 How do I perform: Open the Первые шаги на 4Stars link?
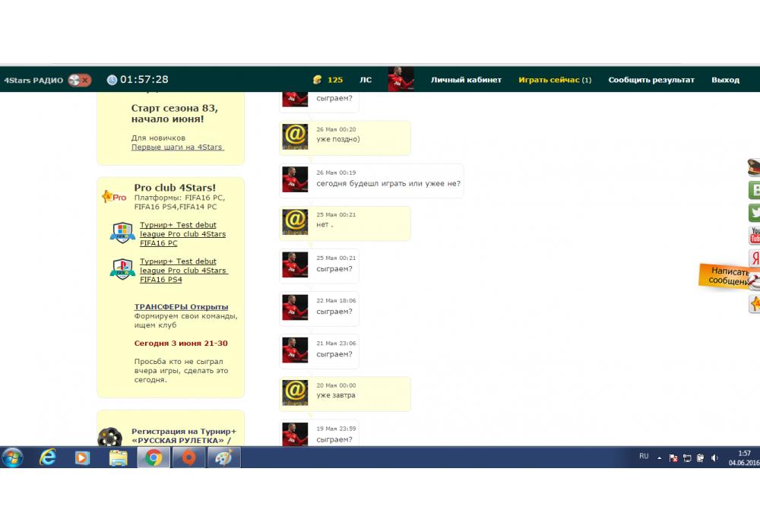click(x=178, y=147)
